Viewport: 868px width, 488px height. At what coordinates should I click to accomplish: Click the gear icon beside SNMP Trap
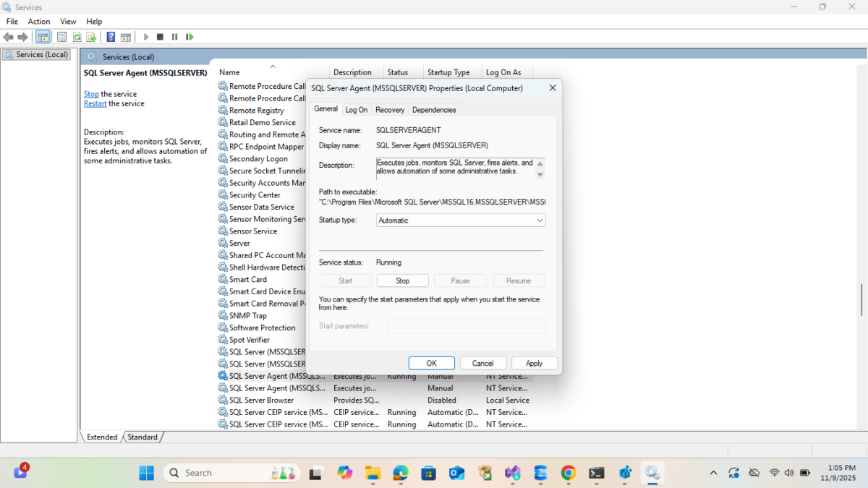coord(223,315)
